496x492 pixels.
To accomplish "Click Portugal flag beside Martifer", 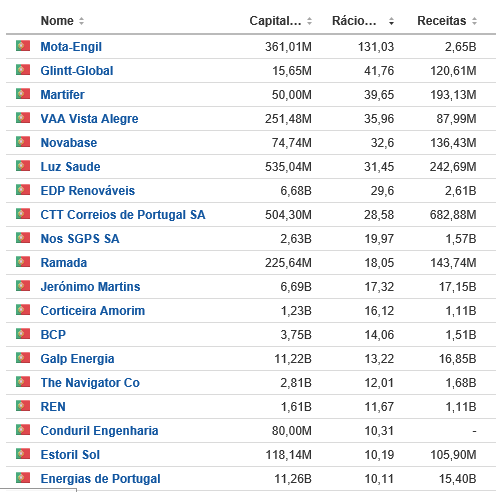I will pyautogui.click(x=23, y=94).
